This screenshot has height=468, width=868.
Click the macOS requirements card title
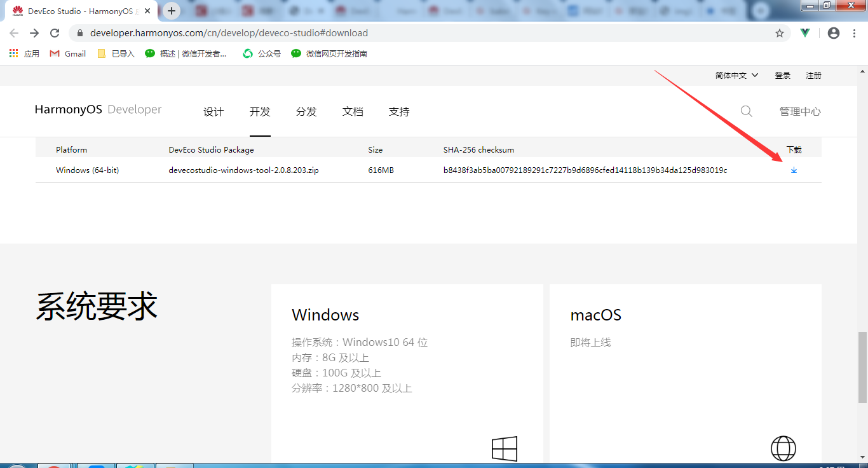596,315
